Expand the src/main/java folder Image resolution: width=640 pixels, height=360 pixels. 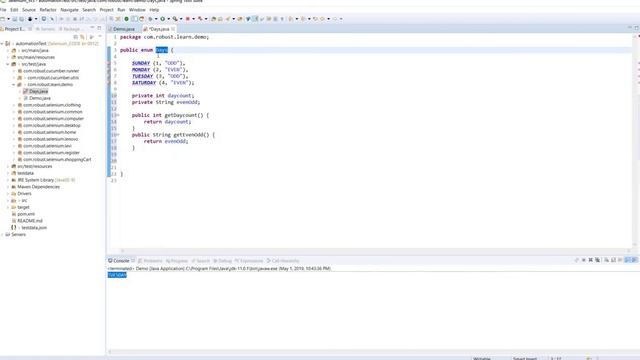click(8, 50)
